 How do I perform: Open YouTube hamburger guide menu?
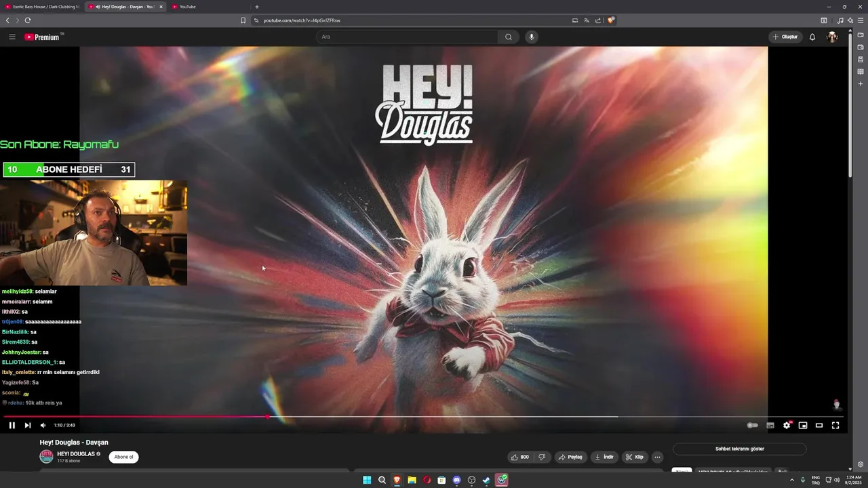(x=12, y=37)
